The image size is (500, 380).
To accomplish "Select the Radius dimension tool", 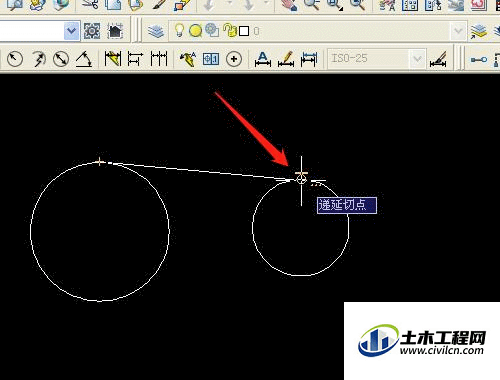I will click(x=15, y=59).
